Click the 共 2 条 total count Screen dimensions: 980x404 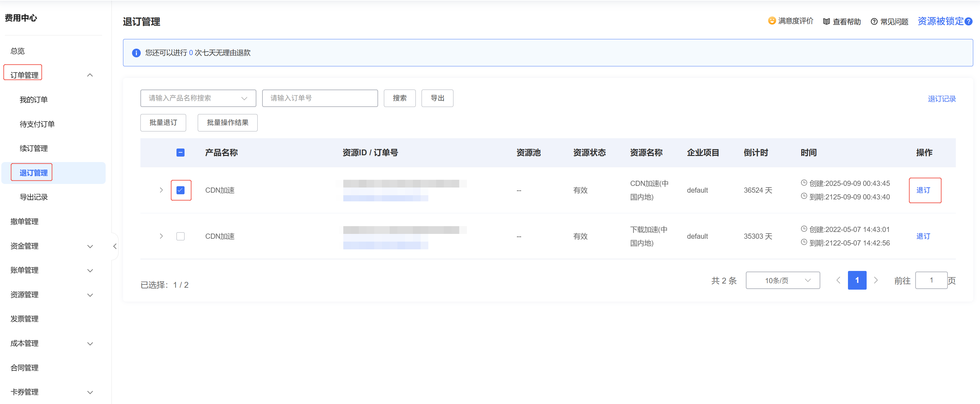(x=724, y=281)
